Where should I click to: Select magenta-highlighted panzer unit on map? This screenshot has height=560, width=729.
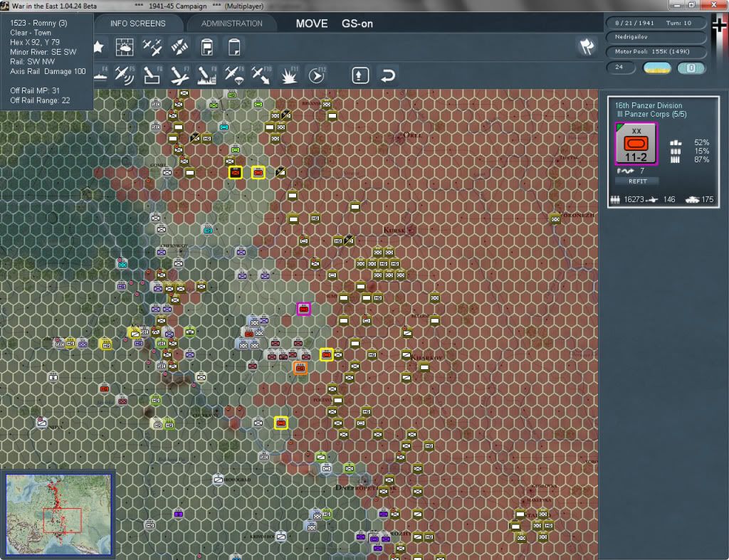303,309
